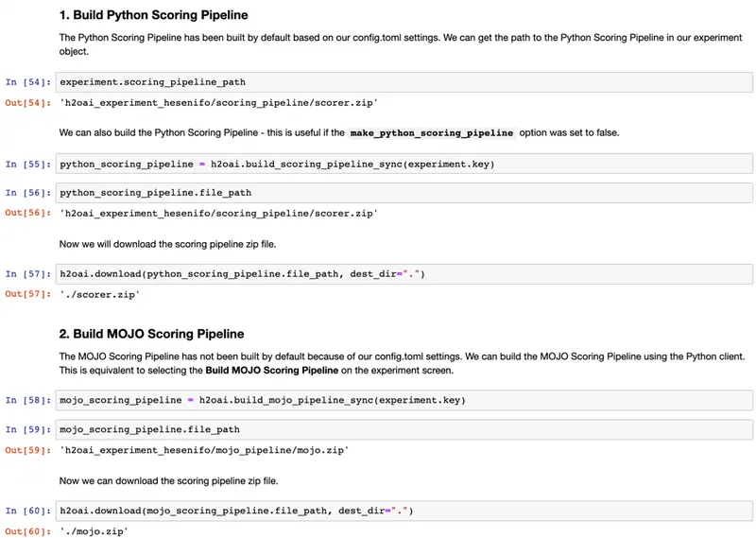Click the In [57] prompt label
Screen dimensions: 756x538
tap(28, 274)
